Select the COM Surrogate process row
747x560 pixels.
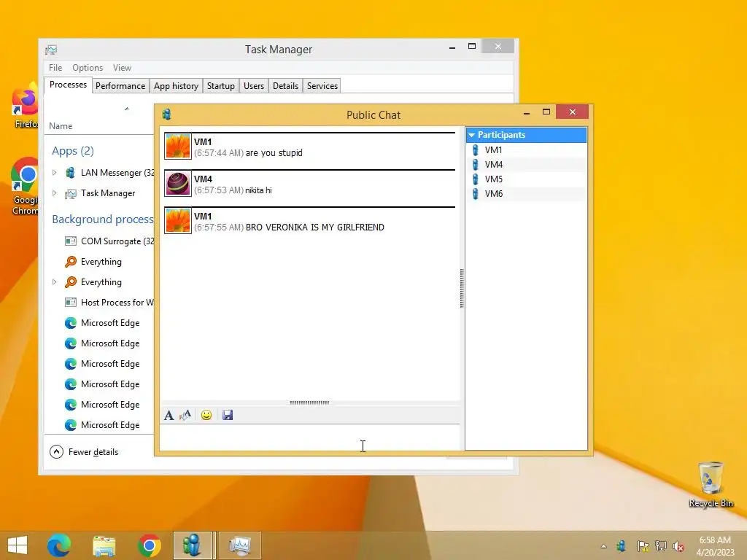(99, 241)
